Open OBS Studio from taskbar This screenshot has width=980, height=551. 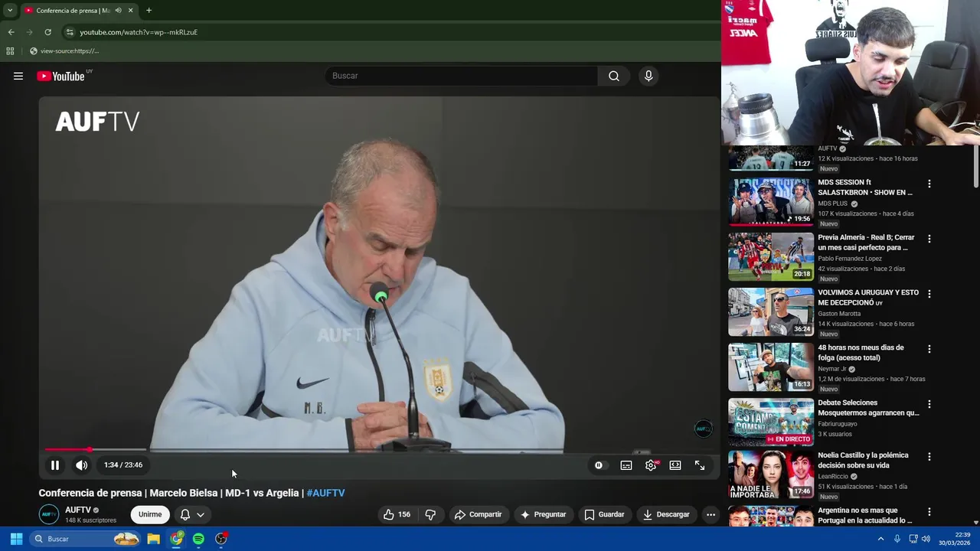221,539
